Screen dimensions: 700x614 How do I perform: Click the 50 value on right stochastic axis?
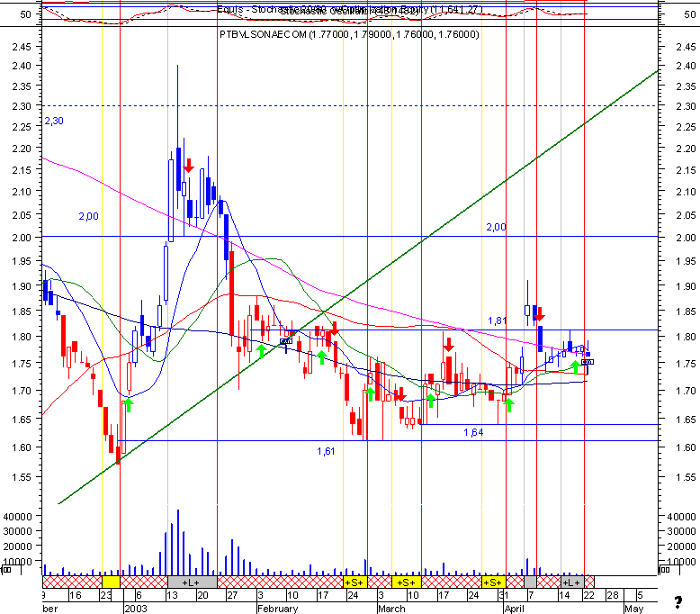(690, 14)
